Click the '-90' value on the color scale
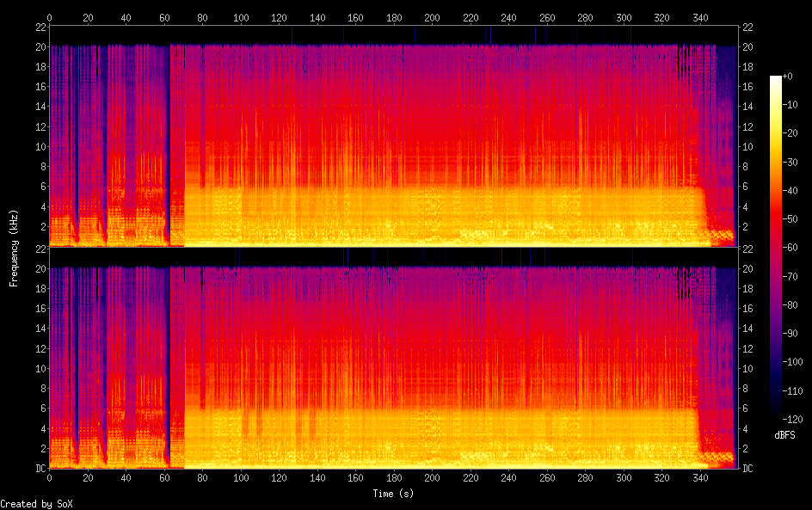This screenshot has height=510, width=812. coord(790,334)
